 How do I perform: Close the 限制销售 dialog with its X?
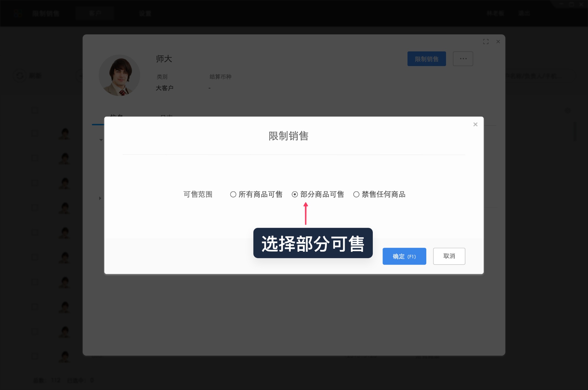click(x=475, y=124)
